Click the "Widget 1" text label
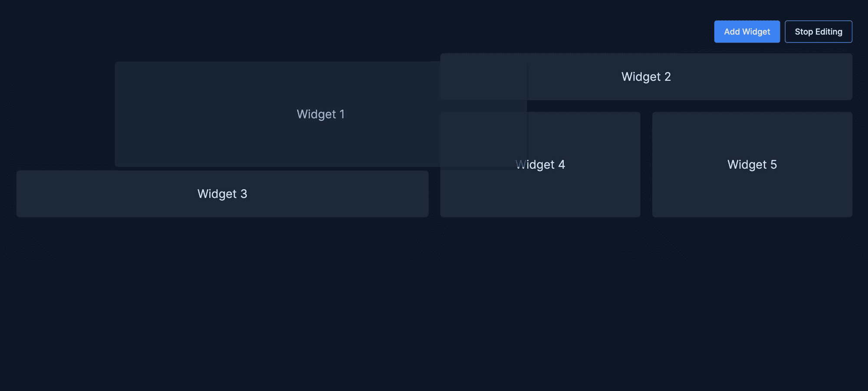Screen dimensions: 868x391 click(321, 114)
